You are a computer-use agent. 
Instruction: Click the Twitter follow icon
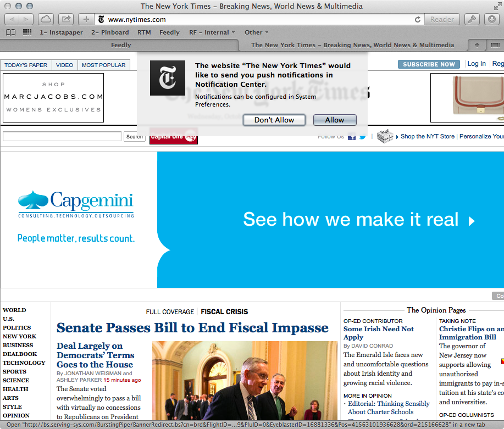363,137
